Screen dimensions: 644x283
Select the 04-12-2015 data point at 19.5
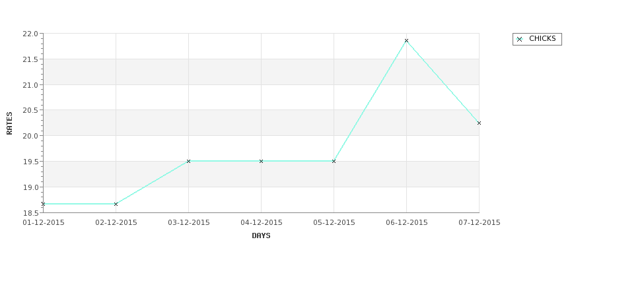tap(261, 161)
